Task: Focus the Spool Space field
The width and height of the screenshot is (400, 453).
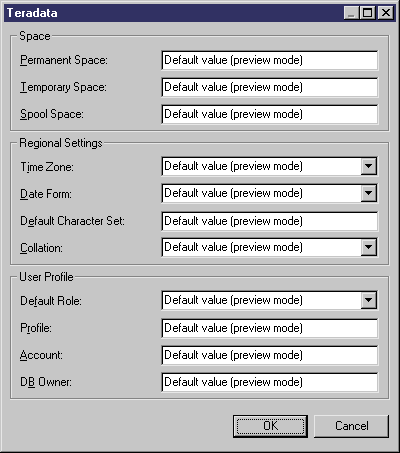Action: [270, 114]
